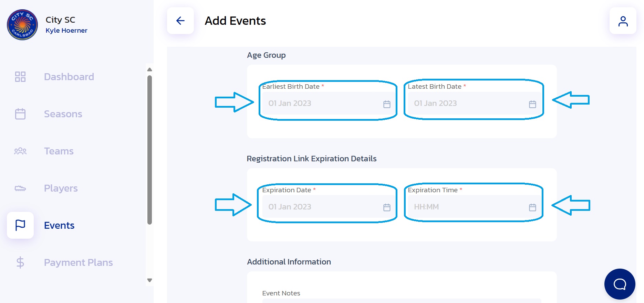Viewport: 644px width, 303px height.
Task: Open Players in sidebar
Action: click(x=61, y=188)
